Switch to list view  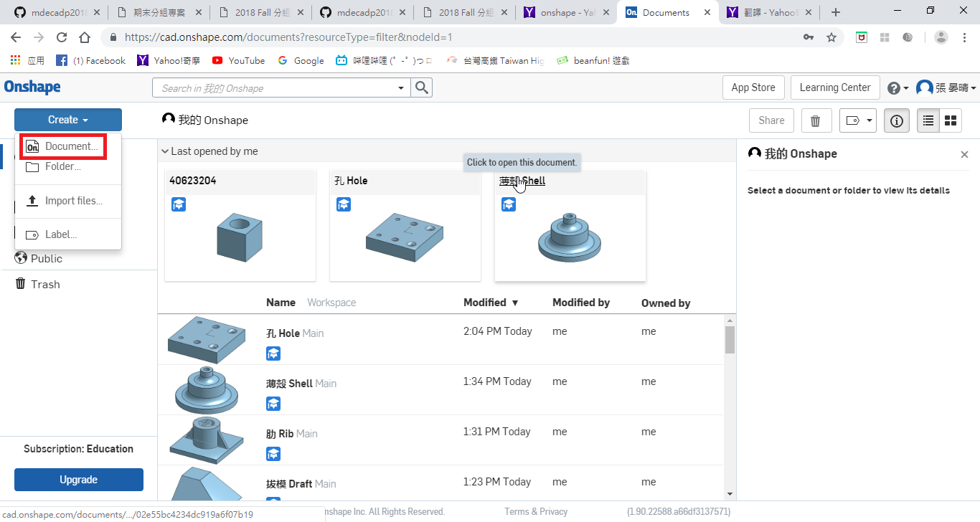tap(928, 120)
